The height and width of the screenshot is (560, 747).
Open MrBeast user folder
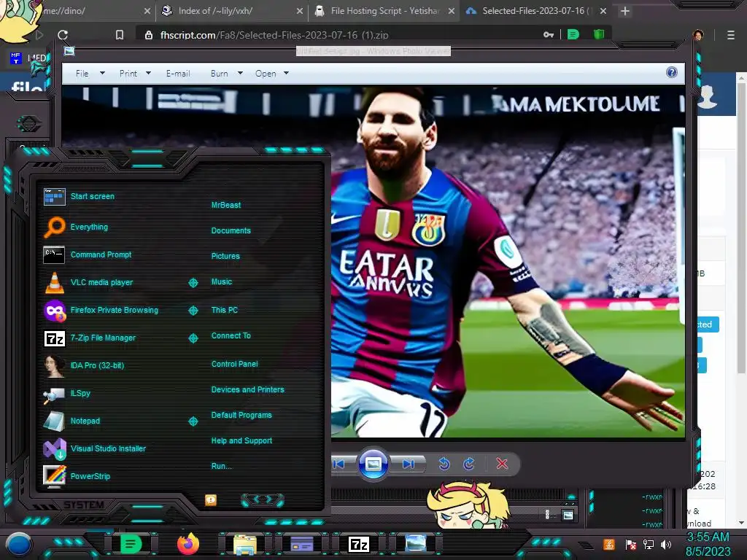click(226, 205)
